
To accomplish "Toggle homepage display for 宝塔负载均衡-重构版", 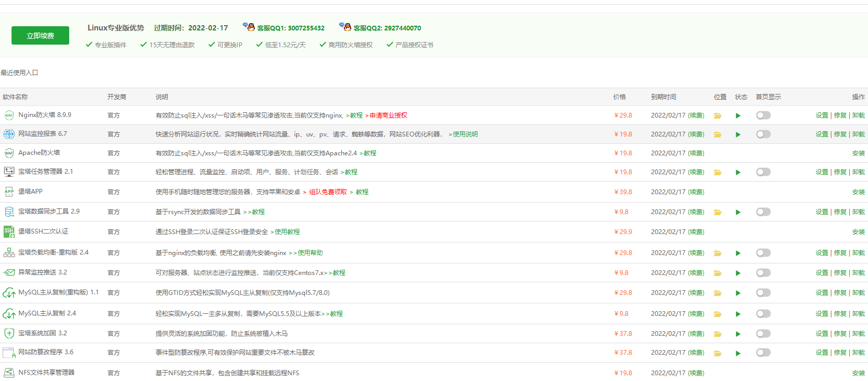I will pos(763,253).
